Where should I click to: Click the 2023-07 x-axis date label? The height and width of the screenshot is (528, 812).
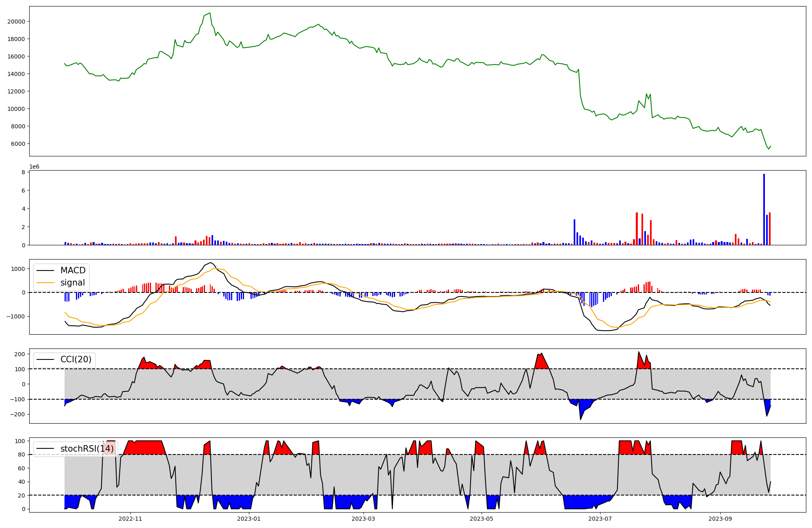pyautogui.click(x=600, y=519)
